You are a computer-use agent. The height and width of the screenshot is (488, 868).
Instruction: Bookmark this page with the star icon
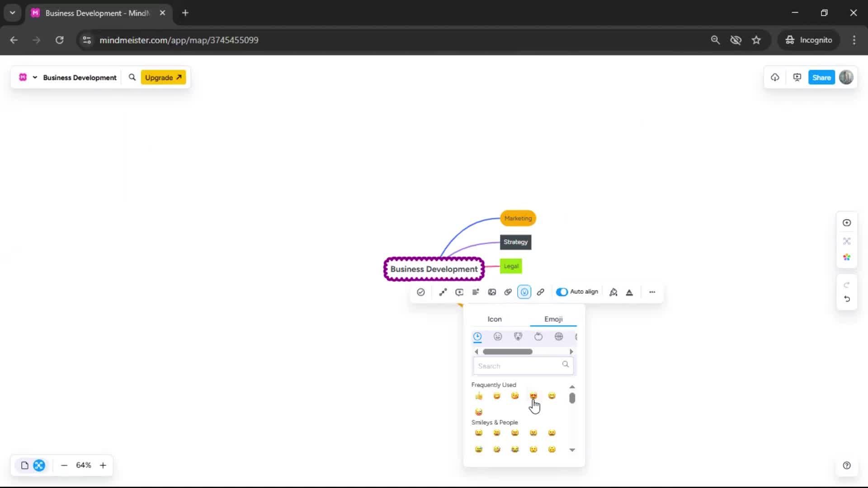[x=756, y=40]
